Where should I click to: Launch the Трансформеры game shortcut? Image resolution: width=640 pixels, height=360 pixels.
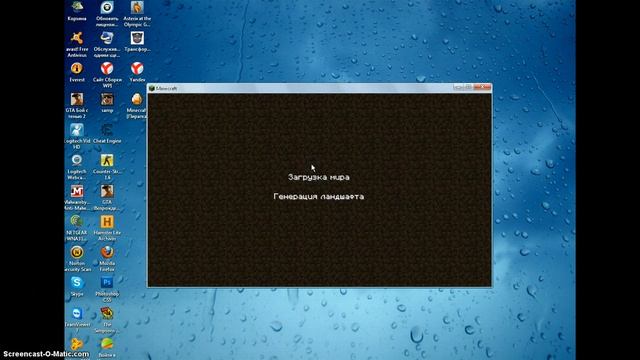pos(137,42)
